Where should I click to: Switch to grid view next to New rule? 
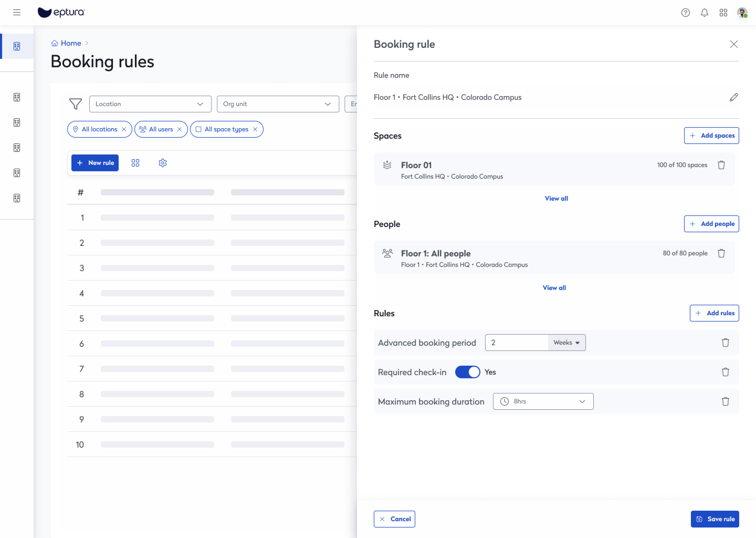[x=135, y=163]
